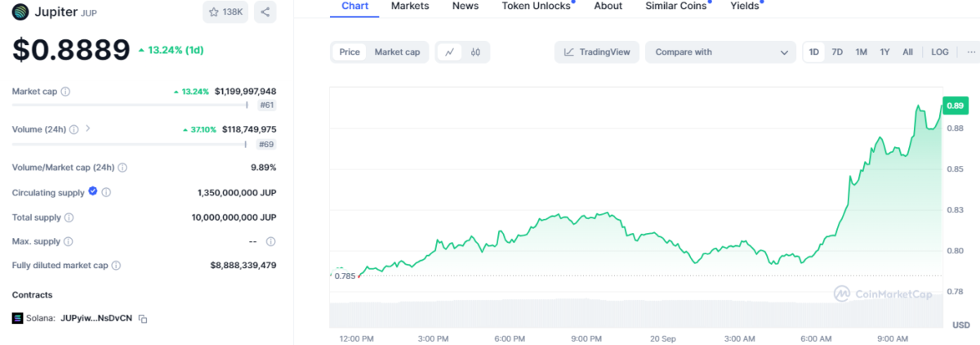Click the JUPyiw...NsDvCN contract address
The width and height of the screenshot is (980, 345).
pos(96,318)
